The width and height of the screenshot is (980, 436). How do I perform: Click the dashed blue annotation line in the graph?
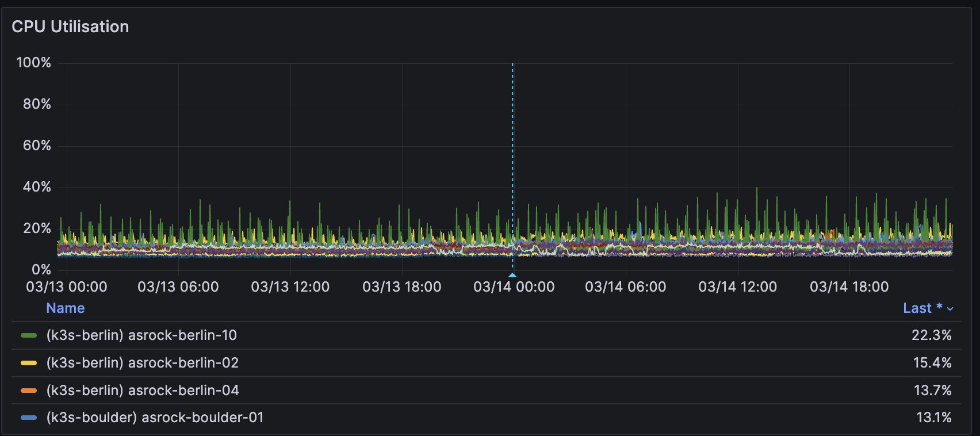512,144
